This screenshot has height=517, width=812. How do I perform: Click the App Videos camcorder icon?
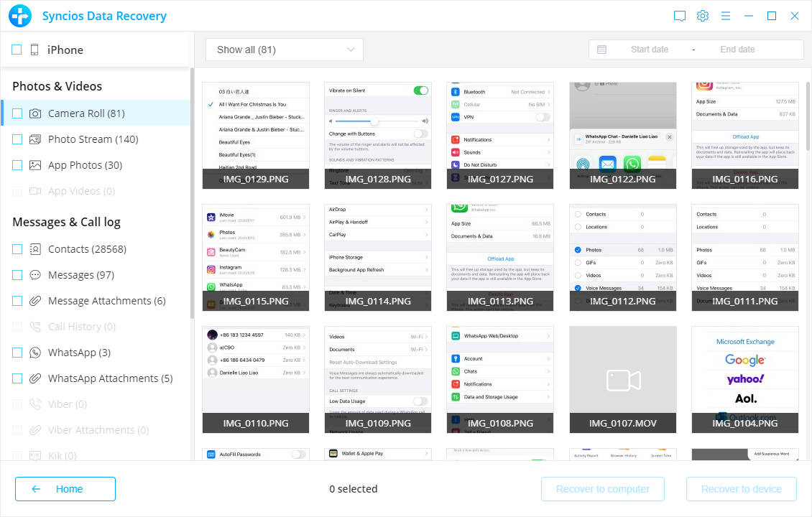coord(35,191)
